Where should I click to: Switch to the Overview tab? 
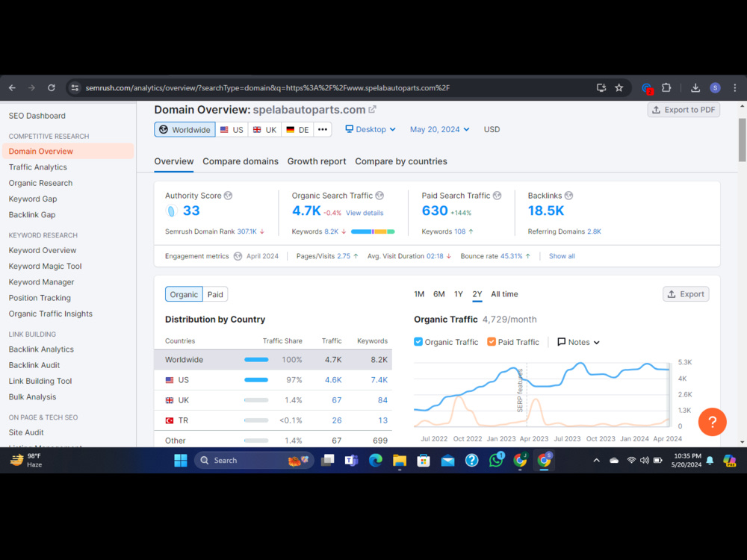[174, 161]
